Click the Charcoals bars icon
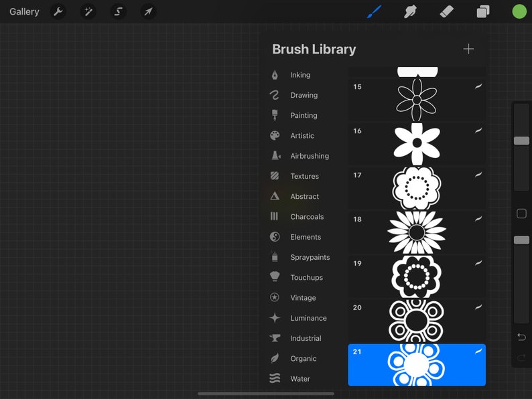Viewport: 532px width, 399px height. click(274, 216)
